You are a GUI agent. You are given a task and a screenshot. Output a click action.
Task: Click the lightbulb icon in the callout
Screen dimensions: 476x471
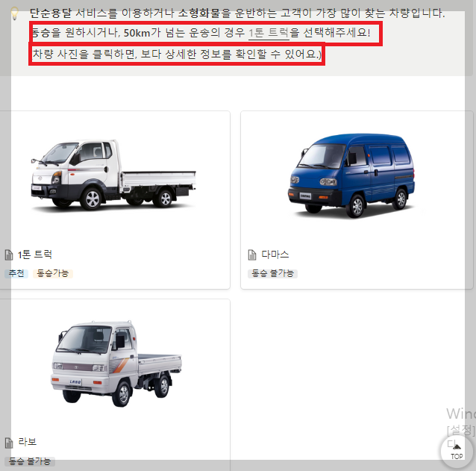(x=14, y=13)
